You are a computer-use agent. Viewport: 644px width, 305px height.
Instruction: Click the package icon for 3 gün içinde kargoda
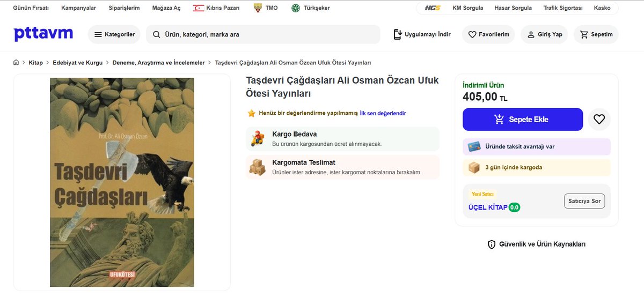click(474, 167)
